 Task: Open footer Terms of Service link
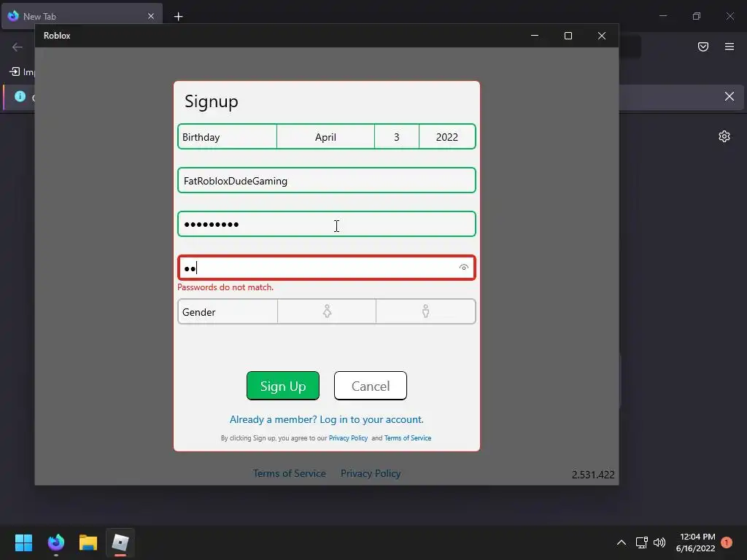(289, 473)
